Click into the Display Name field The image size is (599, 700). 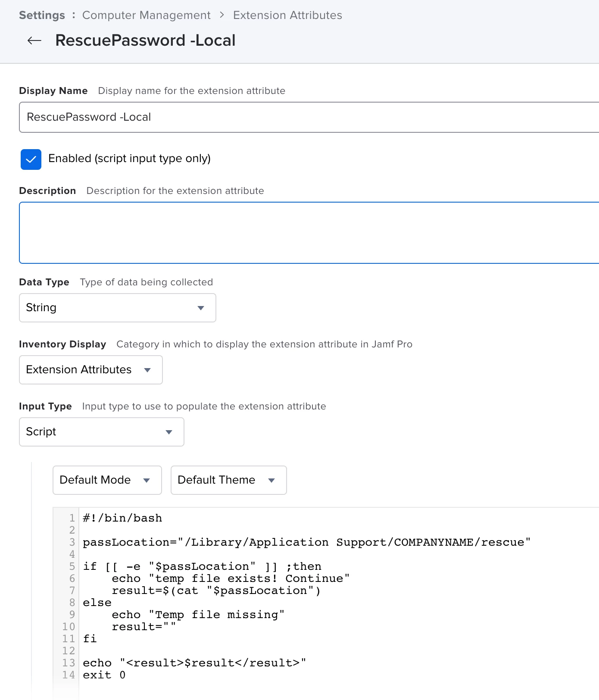point(309,117)
